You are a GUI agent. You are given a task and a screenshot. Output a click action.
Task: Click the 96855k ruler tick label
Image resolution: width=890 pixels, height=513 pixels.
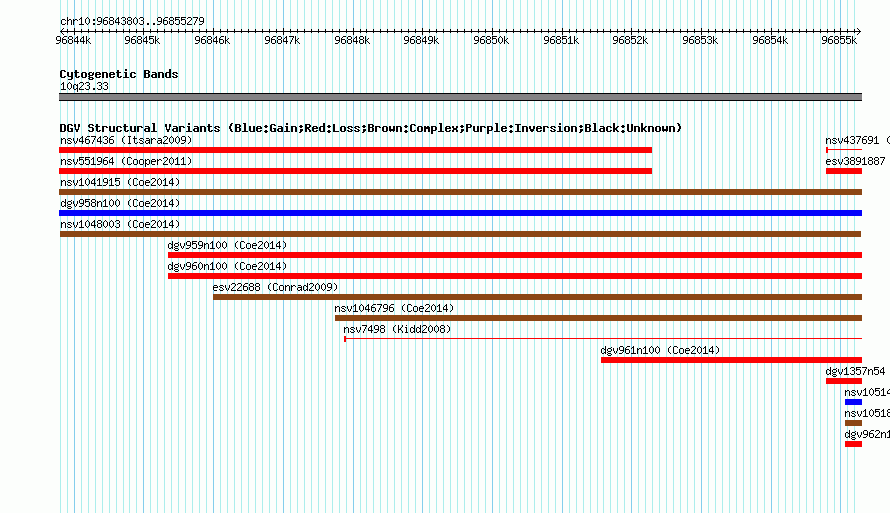tap(839, 40)
